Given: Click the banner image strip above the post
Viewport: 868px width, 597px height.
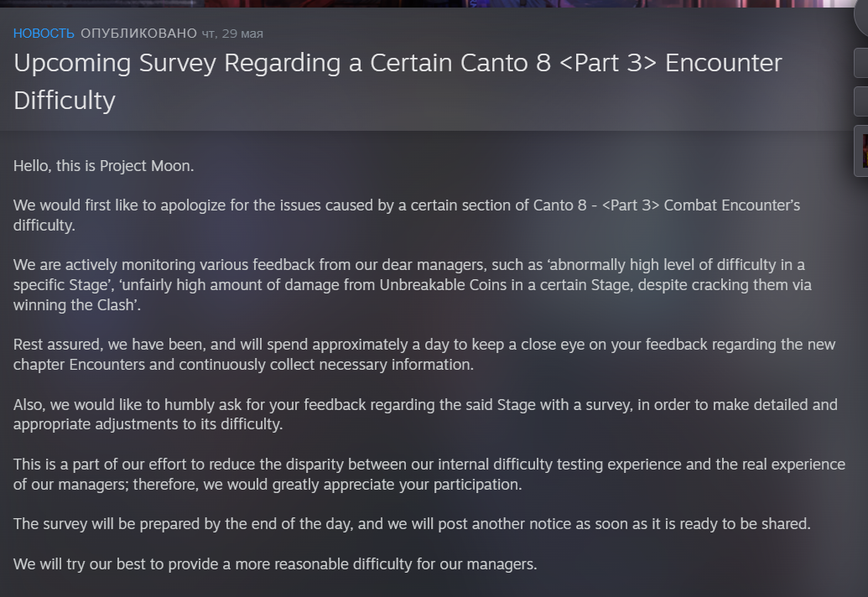Looking at the screenshot, I should point(419,3).
